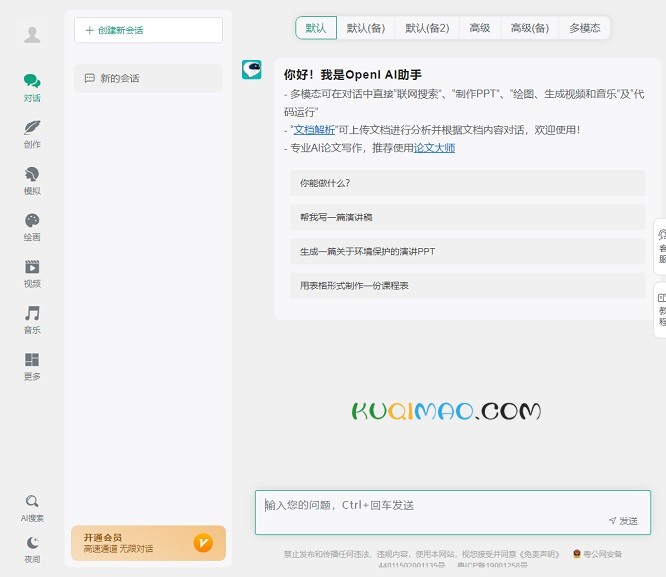Screen dimensions: 666x577
Task: Choose suggestion 帮我写一篇演讲稿
Action: [x=468, y=217]
